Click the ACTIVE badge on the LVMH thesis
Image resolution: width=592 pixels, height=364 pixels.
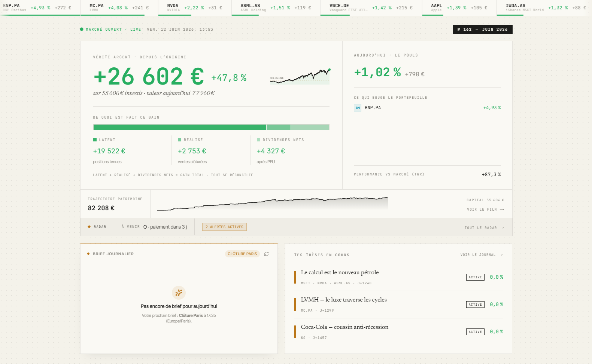[475, 305]
